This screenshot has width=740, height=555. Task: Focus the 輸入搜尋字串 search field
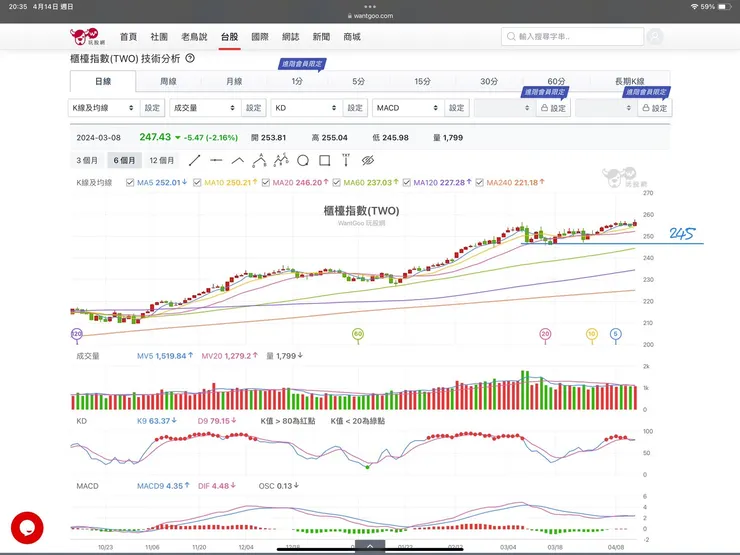point(572,36)
